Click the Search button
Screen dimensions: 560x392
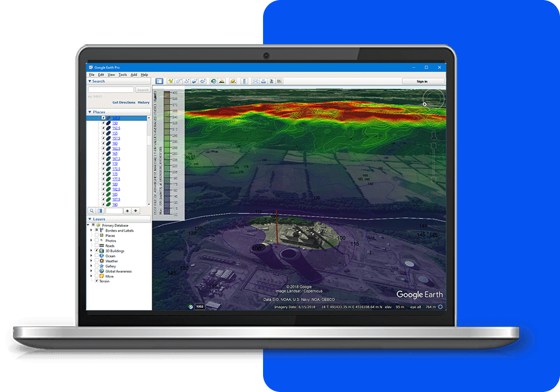click(x=143, y=90)
